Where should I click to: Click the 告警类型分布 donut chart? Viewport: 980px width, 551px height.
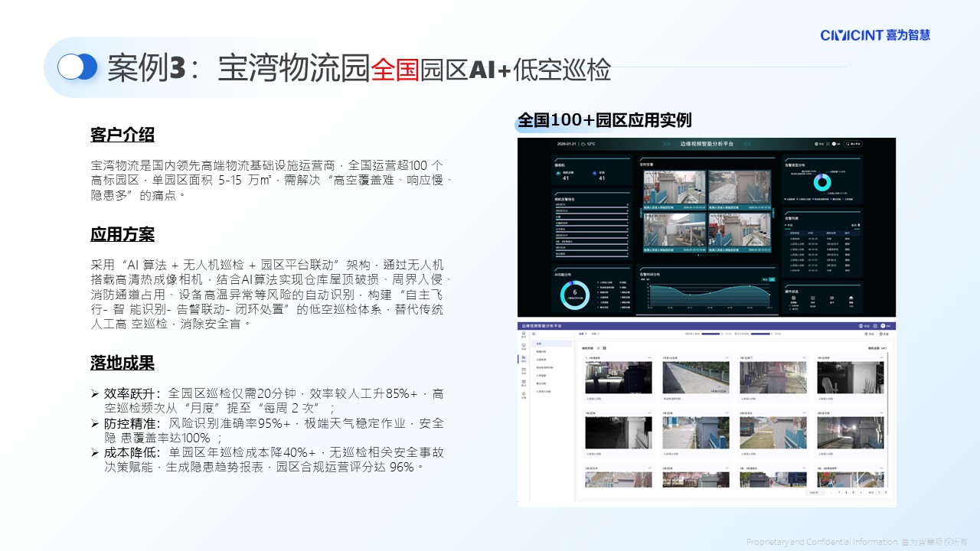point(822,182)
